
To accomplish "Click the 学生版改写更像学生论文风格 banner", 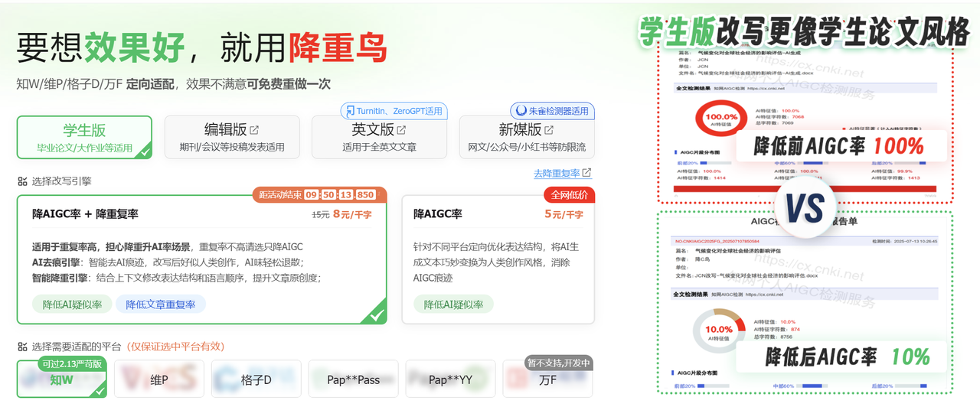I will pos(805,31).
